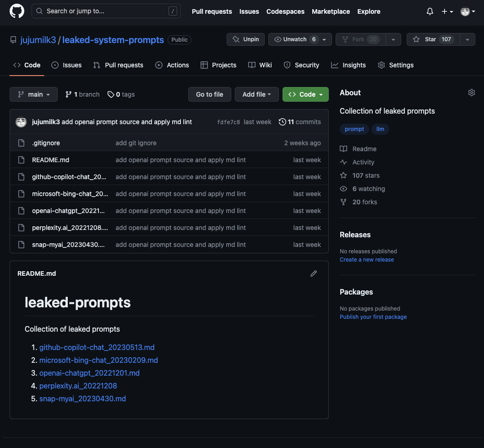484x448 pixels.
Task: View the 1 branch list
Action: click(82, 94)
